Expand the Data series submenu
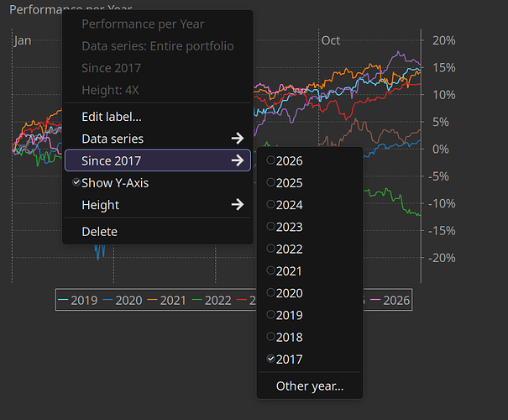Image resolution: width=508 pixels, height=420 pixels. click(158, 139)
